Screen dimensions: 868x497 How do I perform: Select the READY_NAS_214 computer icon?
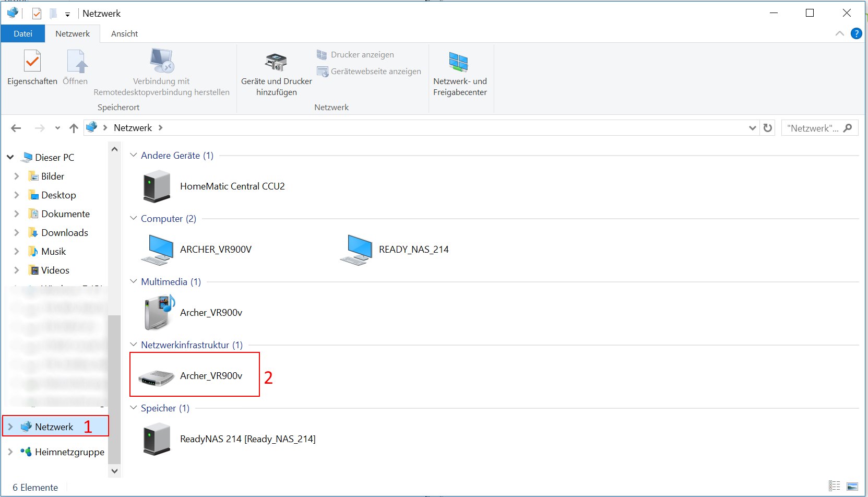[356, 250]
